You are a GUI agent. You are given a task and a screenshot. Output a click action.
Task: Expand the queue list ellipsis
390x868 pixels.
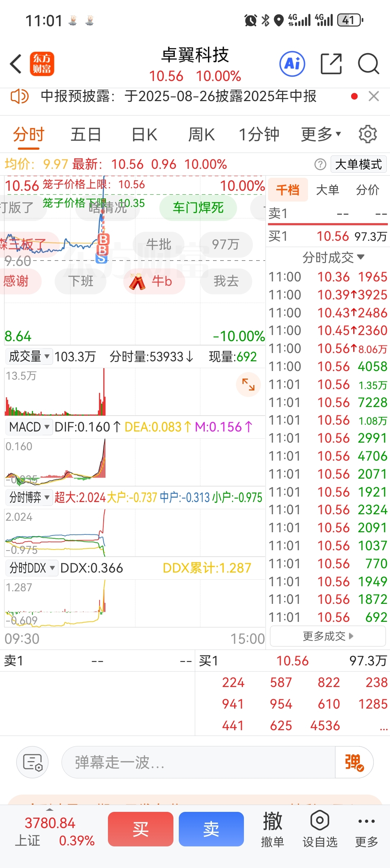tap(384, 728)
